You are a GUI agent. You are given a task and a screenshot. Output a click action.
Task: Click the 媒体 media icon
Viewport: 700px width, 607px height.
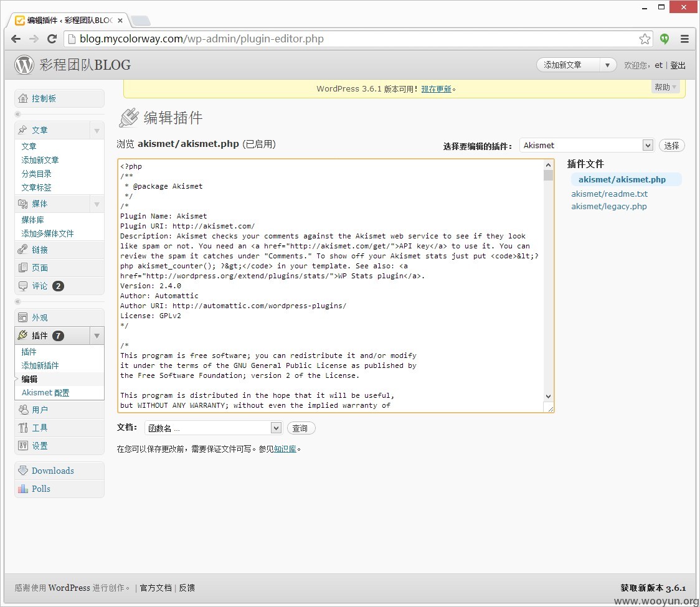pos(22,204)
